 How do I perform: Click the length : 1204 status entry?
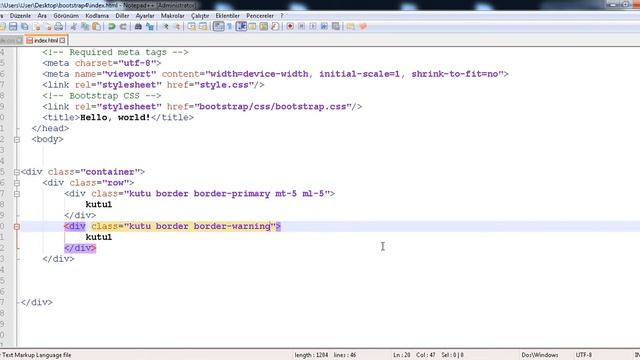tap(311, 355)
